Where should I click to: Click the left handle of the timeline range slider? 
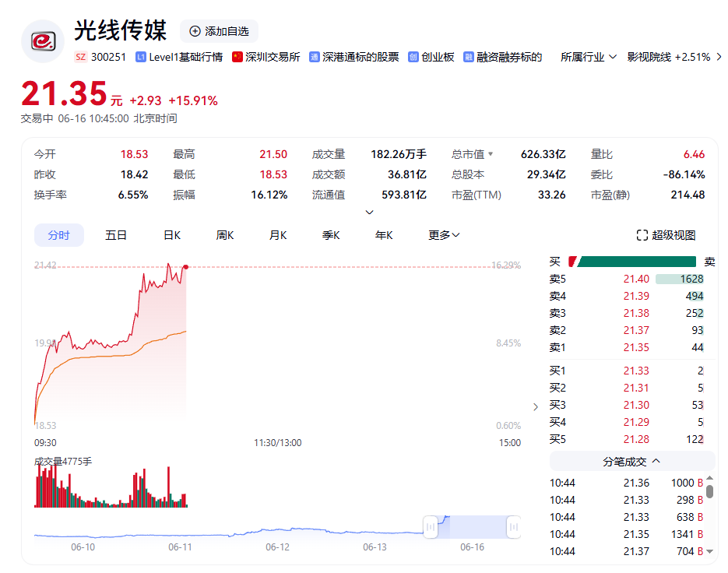(431, 527)
